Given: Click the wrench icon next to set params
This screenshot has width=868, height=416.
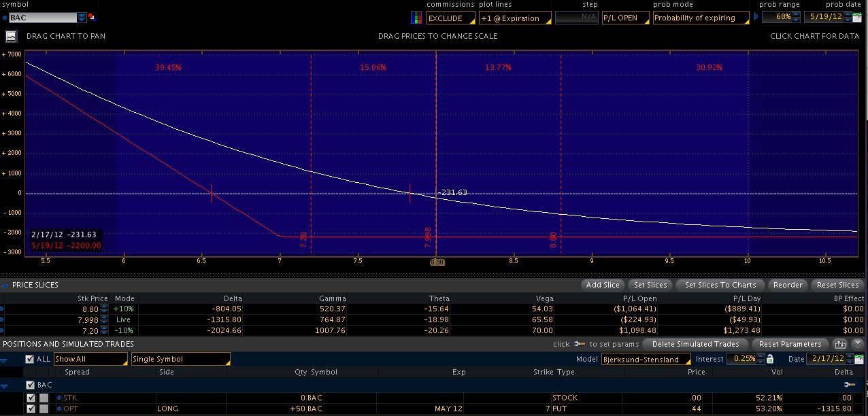Looking at the screenshot, I should (580, 344).
